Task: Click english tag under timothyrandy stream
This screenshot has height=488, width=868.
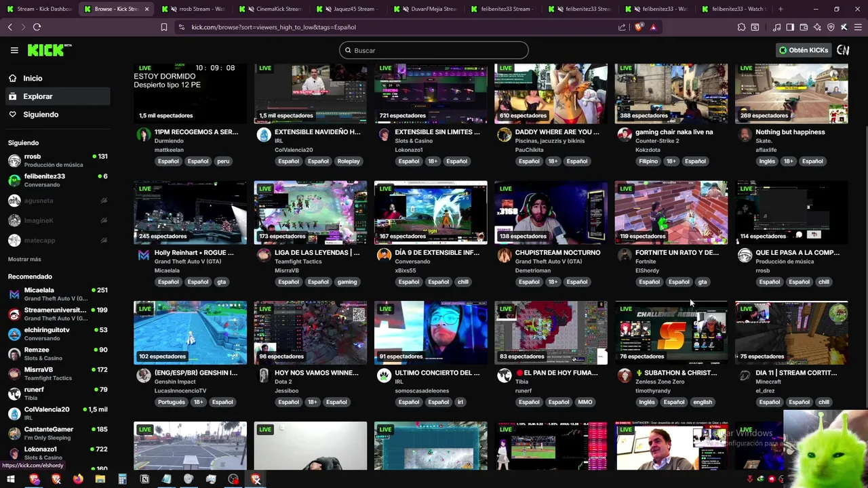Action: [703, 402]
